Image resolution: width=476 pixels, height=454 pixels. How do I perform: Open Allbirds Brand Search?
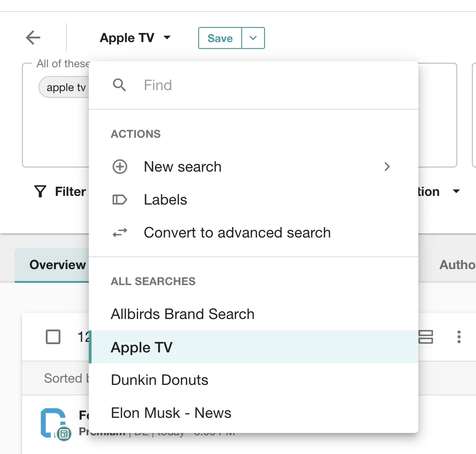(253, 314)
